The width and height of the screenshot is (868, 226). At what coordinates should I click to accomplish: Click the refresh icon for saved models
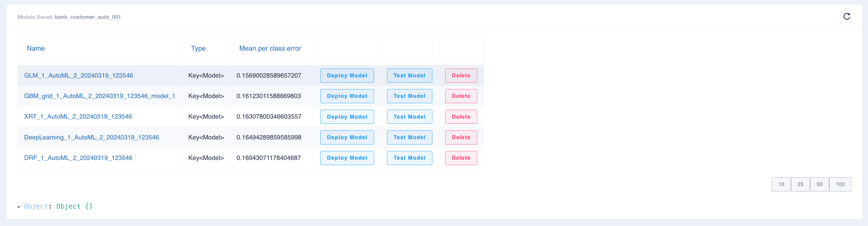click(846, 17)
